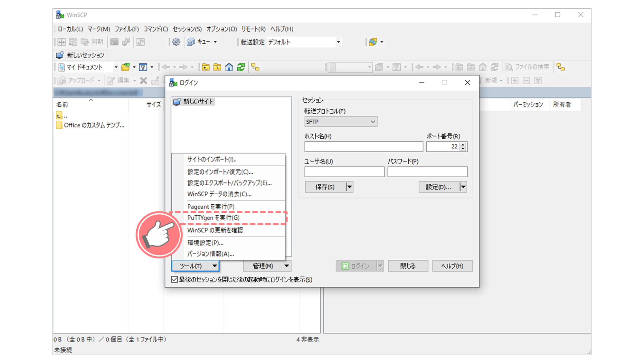Click the local back arrow icon
Screen dimensions: 644x362
pos(166,67)
